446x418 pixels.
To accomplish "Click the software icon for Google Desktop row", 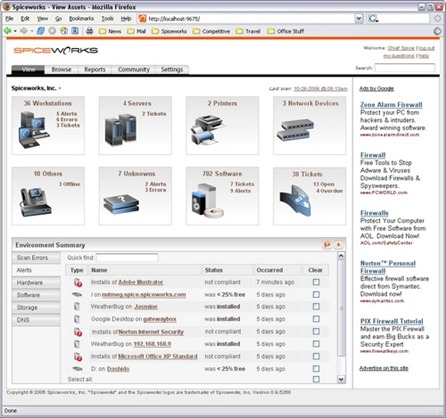I will point(77,319).
